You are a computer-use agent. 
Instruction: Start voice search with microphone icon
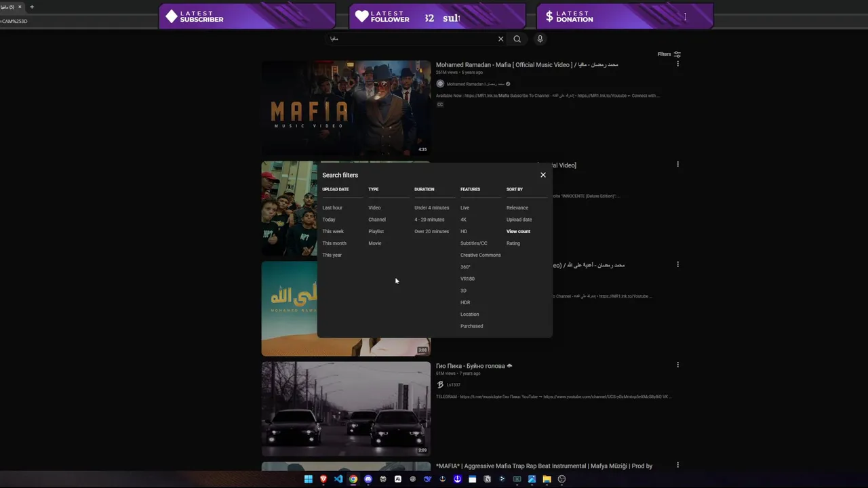pyautogui.click(x=540, y=39)
